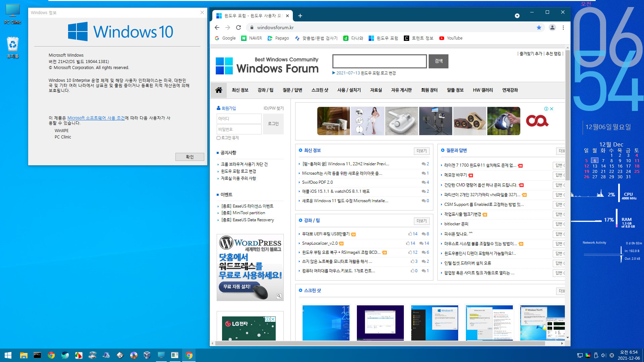Open the color monitor tray icon
The image size is (644, 362).
(588, 355)
